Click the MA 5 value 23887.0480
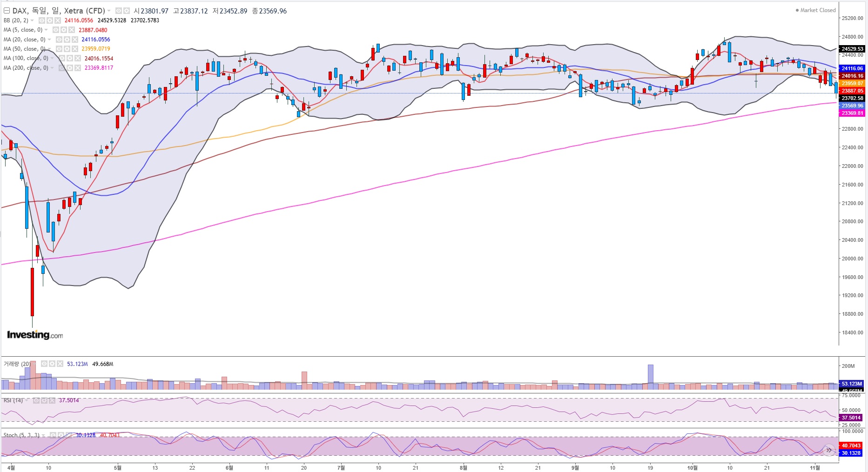Screen dimensions: 868x472 [93, 30]
